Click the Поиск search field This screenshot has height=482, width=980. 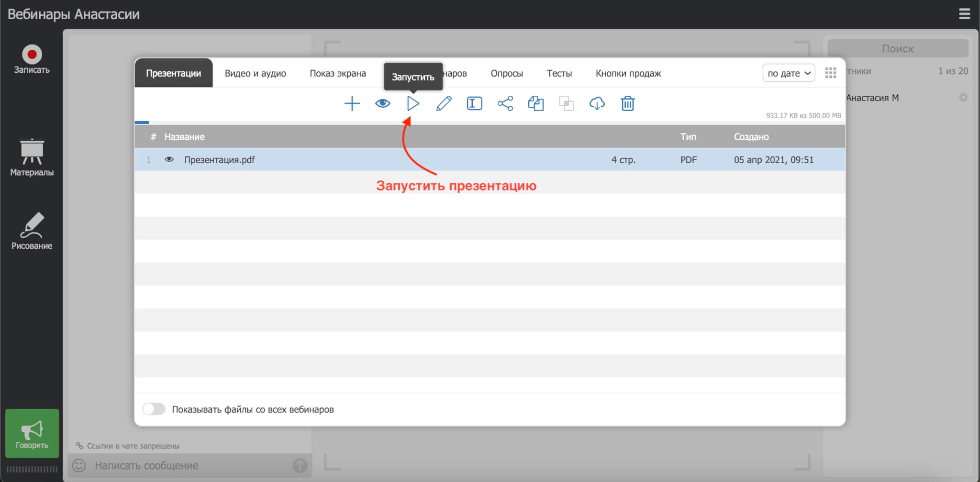[898, 48]
